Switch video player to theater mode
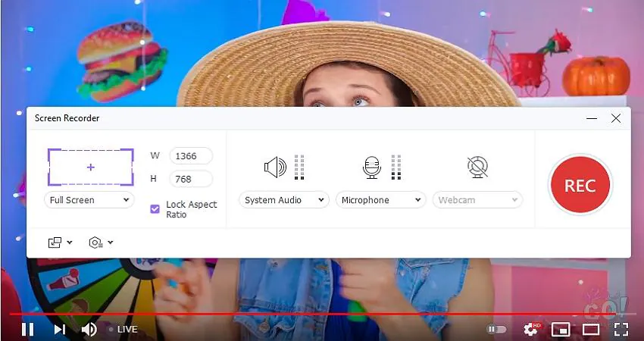 coord(591,329)
